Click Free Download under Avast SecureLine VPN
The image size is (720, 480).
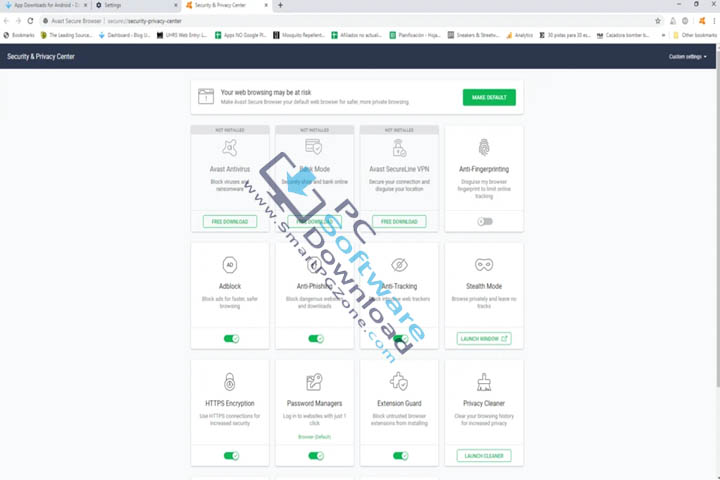(x=399, y=221)
